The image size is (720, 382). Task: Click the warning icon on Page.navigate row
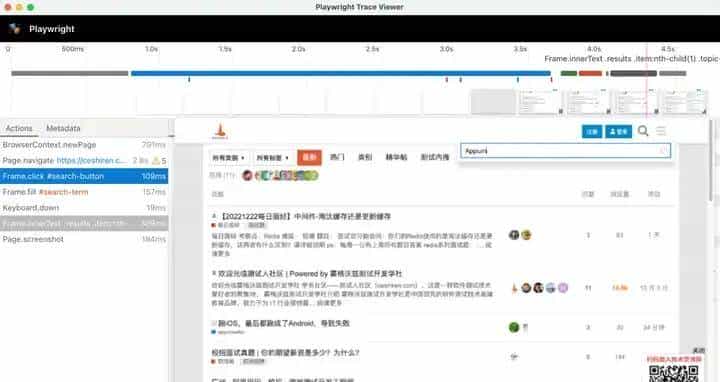click(156, 161)
